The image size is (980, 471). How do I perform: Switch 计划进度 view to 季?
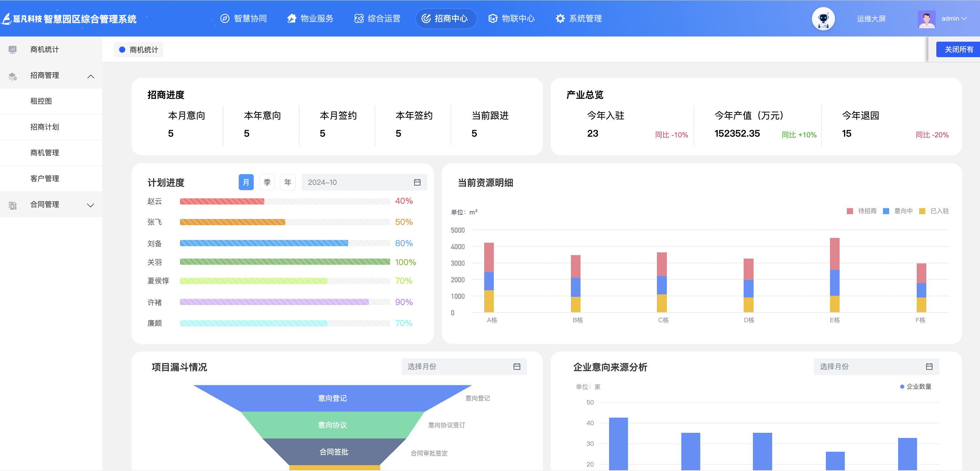click(267, 182)
